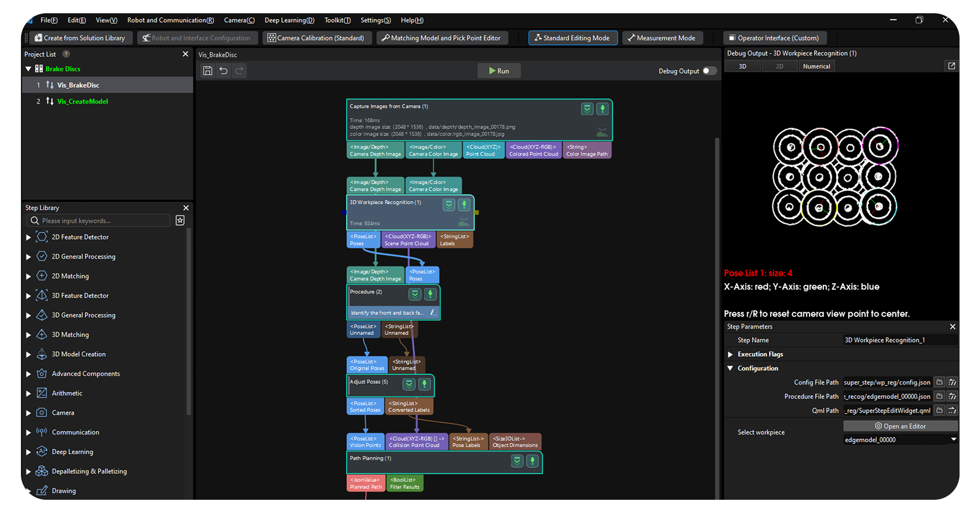
Task: Click the pop-out icon in Debug Output panel
Action: (x=951, y=66)
